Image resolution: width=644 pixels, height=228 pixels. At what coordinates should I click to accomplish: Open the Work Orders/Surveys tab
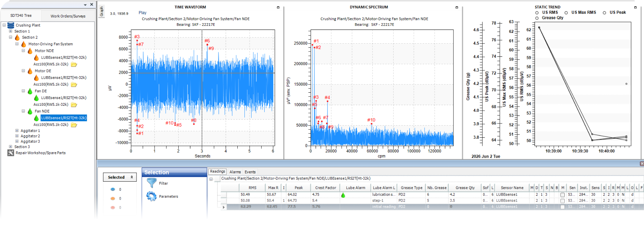tap(68, 16)
